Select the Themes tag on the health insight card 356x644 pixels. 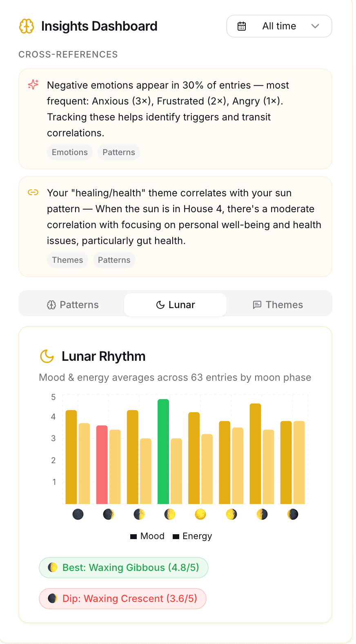click(x=67, y=260)
